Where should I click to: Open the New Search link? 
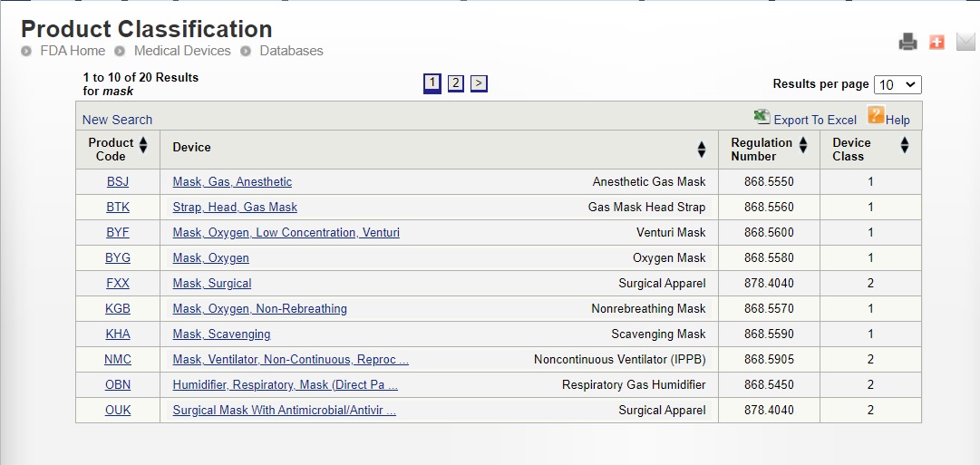117,120
